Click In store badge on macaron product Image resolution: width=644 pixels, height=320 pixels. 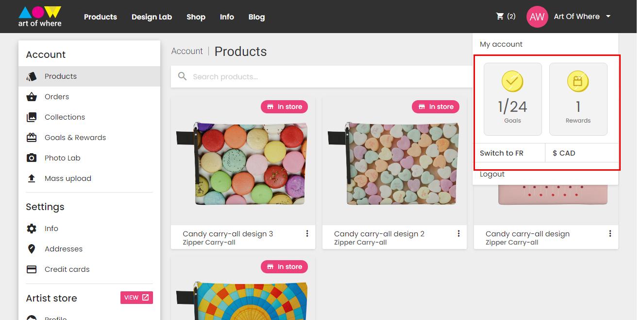284,107
